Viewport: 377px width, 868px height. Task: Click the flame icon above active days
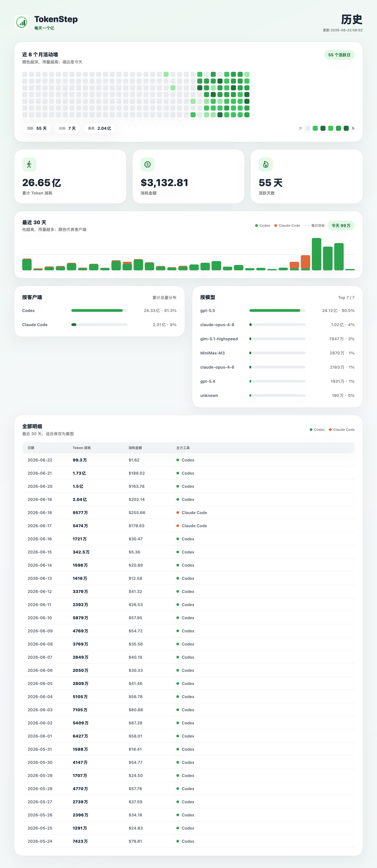[266, 164]
